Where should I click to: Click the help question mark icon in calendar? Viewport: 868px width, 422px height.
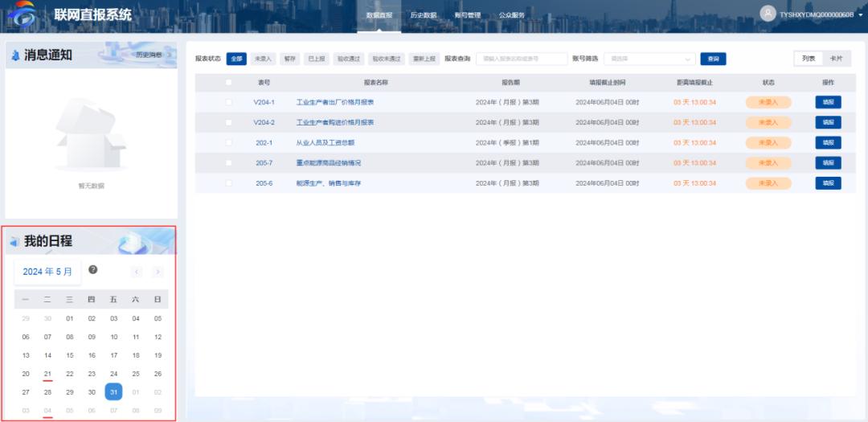pos(93,270)
